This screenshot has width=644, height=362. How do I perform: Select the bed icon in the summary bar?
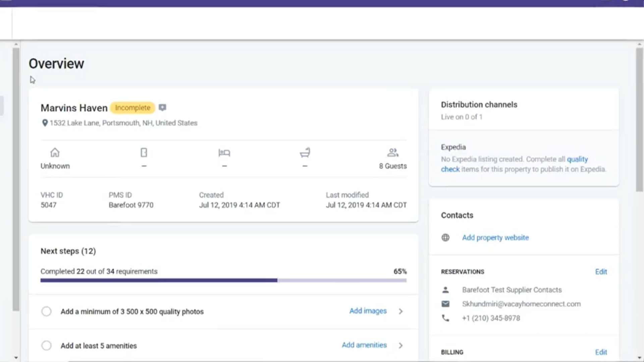[224, 153]
